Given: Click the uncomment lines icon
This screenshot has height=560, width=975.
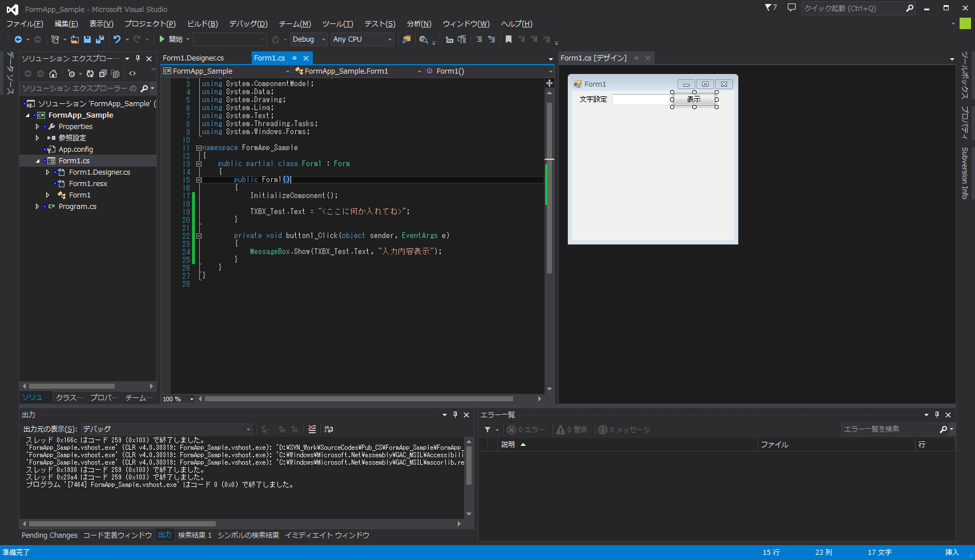Looking at the screenshot, I should click(491, 39).
